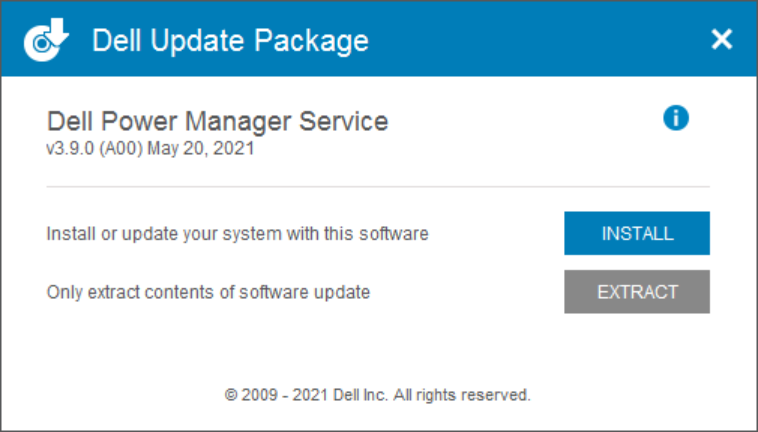The height and width of the screenshot is (432, 758).
Task: Click the "Dell Update Package" title text
Action: [230, 41]
